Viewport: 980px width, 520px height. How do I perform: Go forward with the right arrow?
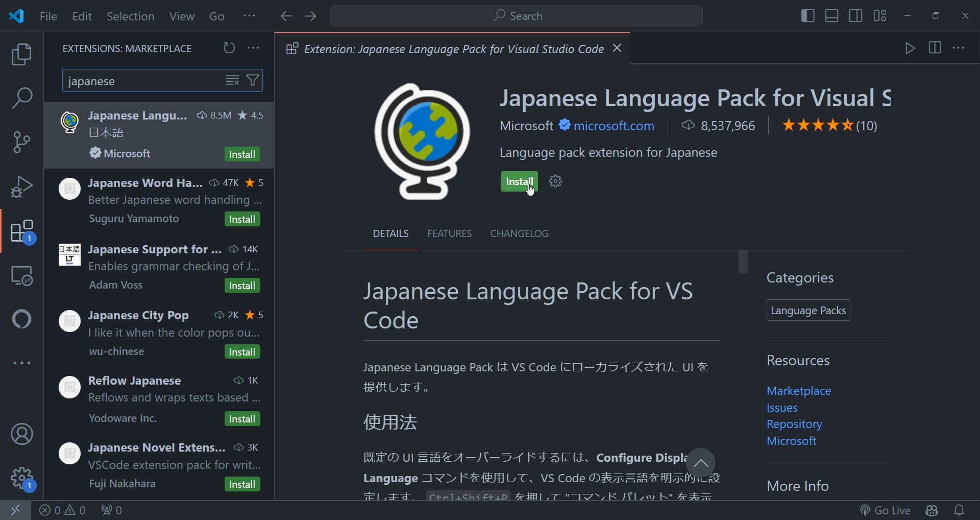pyautogui.click(x=310, y=16)
